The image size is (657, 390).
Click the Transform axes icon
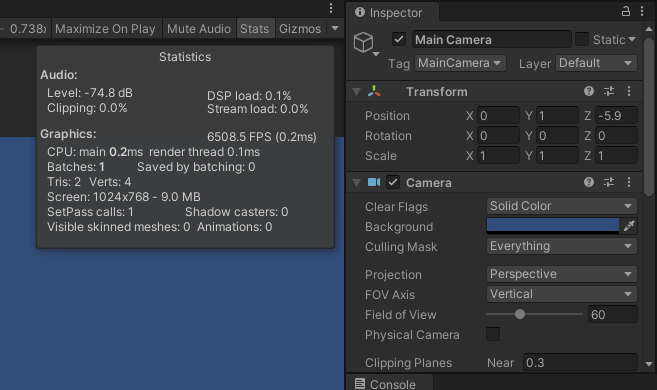click(x=374, y=91)
